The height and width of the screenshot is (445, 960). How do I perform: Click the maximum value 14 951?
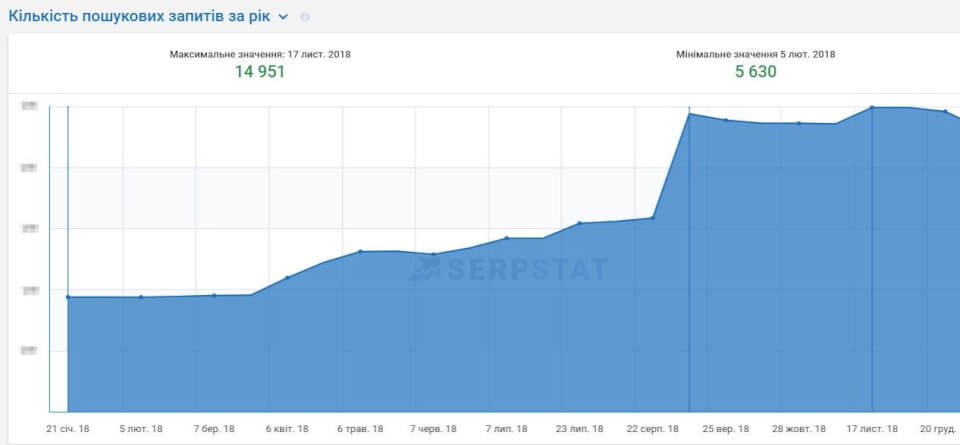click(x=260, y=72)
